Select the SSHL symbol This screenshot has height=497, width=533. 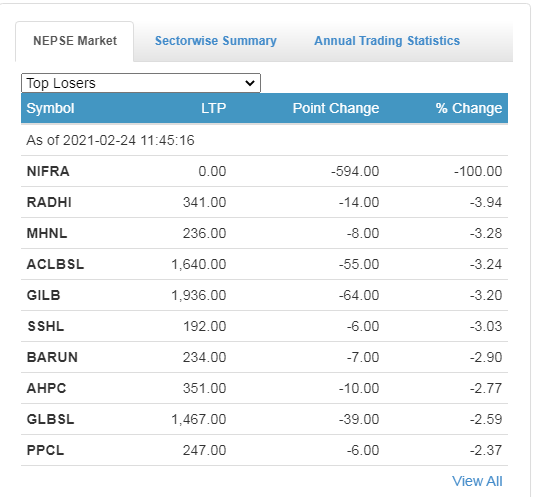(46, 326)
